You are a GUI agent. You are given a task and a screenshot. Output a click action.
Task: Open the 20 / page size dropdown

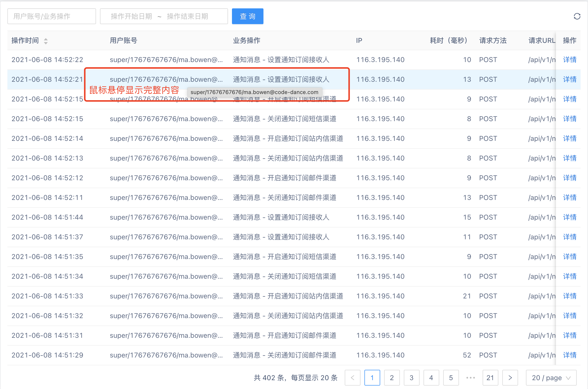[551, 378]
